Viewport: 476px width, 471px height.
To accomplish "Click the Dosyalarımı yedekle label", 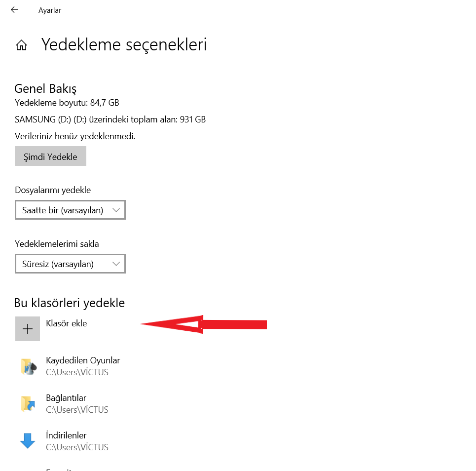I will point(53,190).
